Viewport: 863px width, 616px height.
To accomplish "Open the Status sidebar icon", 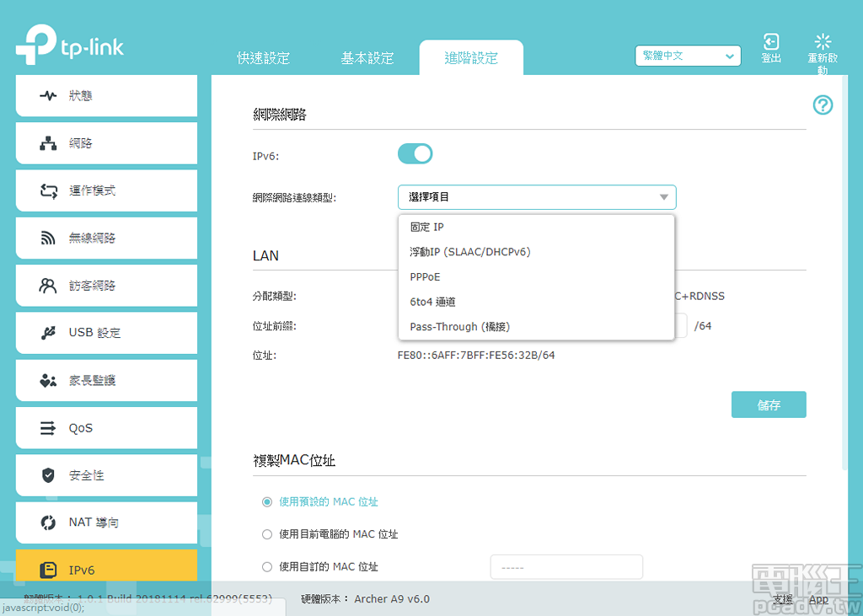I will tap(49, 96).
